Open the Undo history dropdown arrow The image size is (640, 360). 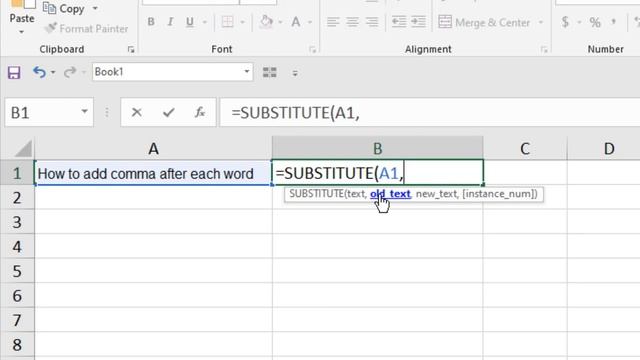(x=53, y=73)
